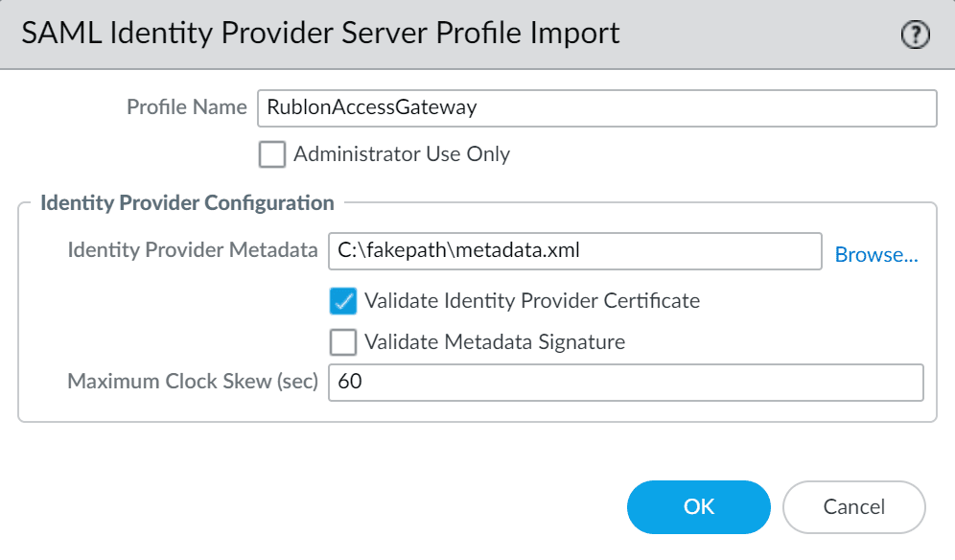955x560 pixels.
Task: Click the Maximum Clock Skew value field
Action: [625, 382]
